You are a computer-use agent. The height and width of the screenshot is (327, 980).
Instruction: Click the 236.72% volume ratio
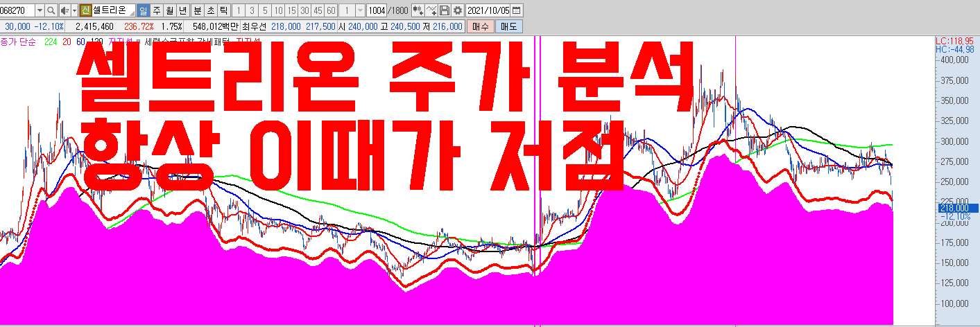click(139, 26)
